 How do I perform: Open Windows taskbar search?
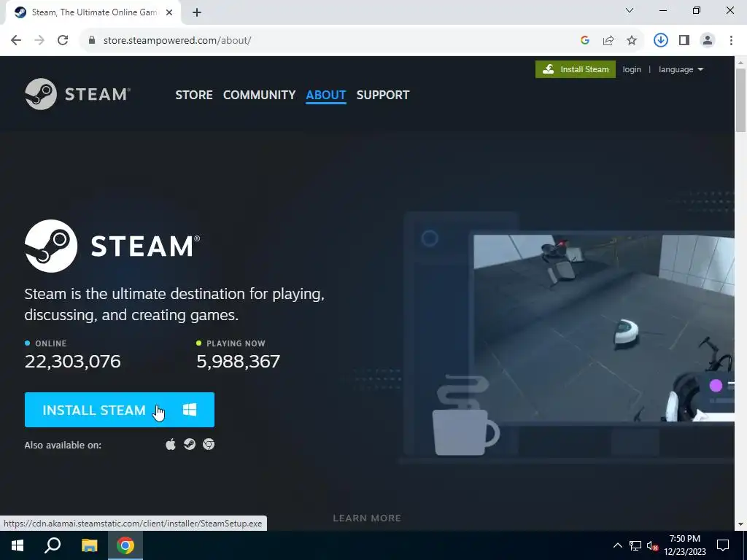pos(53,545)
